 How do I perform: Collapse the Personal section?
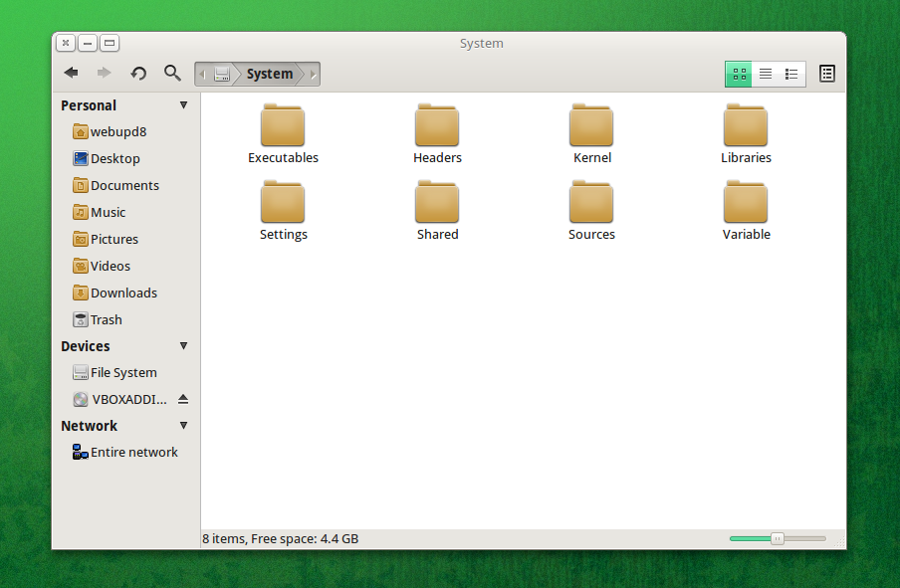[183, 105]
